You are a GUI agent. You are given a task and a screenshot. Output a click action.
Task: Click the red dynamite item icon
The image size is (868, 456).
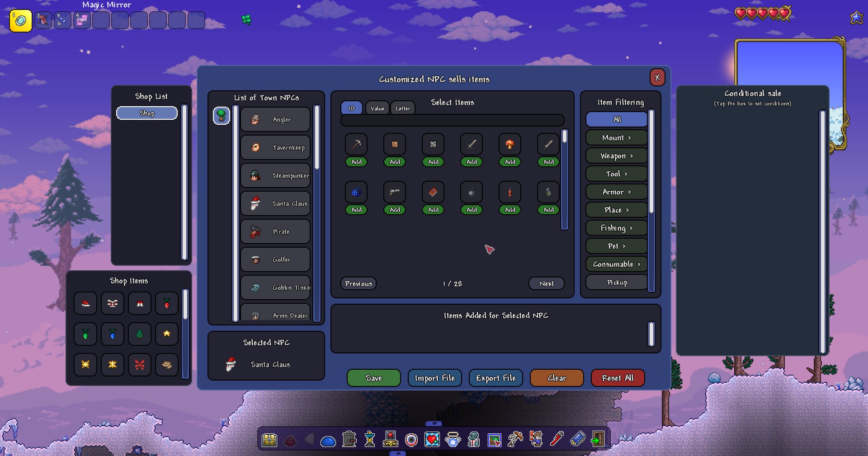(x=510, y=193)
